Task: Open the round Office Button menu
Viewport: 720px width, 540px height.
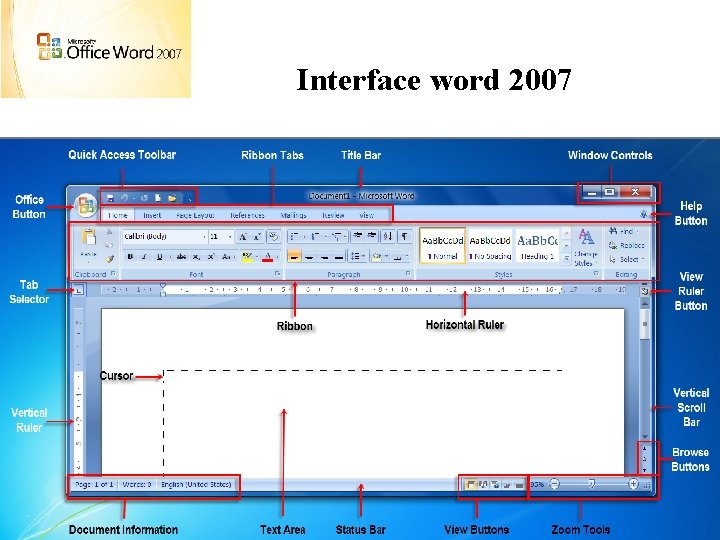Action: click(x=85, y=205)
